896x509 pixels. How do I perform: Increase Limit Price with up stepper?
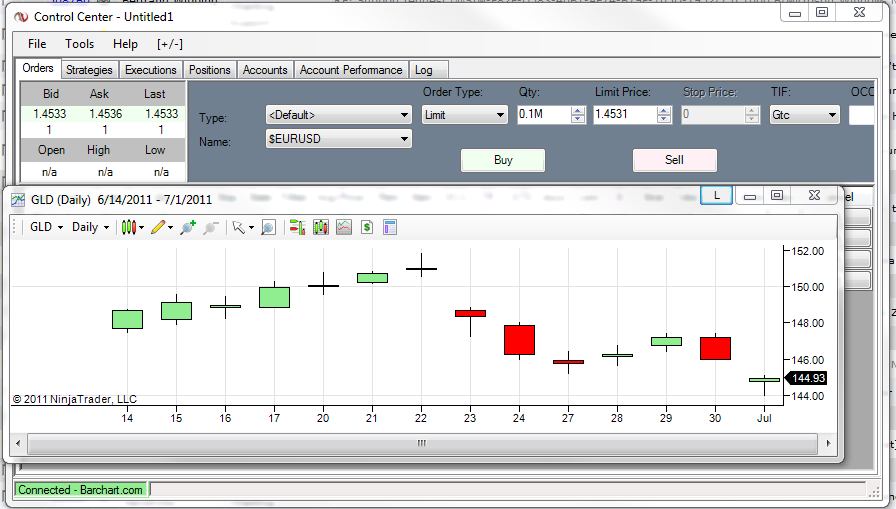tap(663, 111)
